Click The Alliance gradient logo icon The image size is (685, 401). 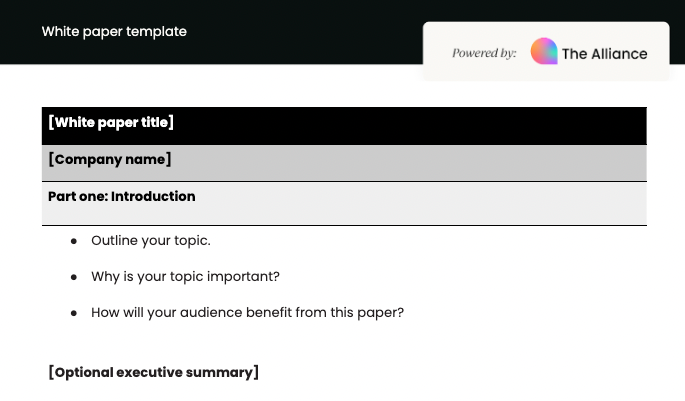point(544,52)
